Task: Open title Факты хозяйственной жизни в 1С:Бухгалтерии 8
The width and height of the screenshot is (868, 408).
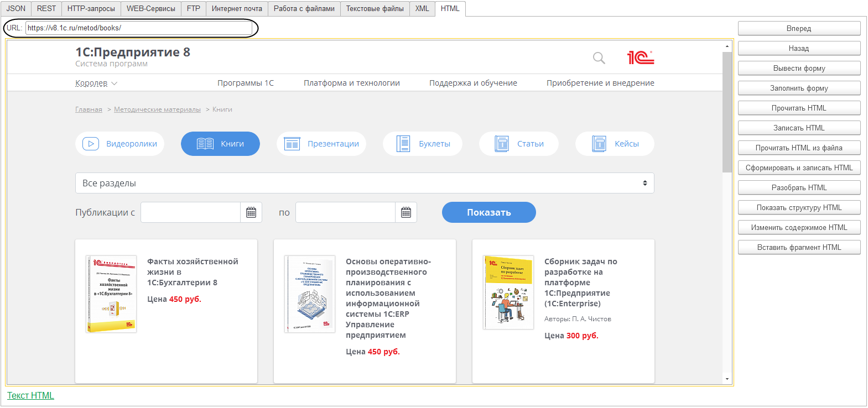Action: click(193, 272)
